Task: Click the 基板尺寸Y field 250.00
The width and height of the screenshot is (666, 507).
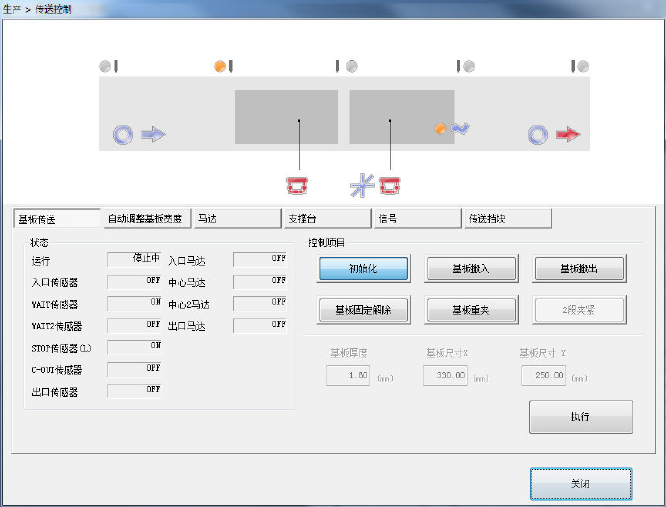Action: (544, 375)
